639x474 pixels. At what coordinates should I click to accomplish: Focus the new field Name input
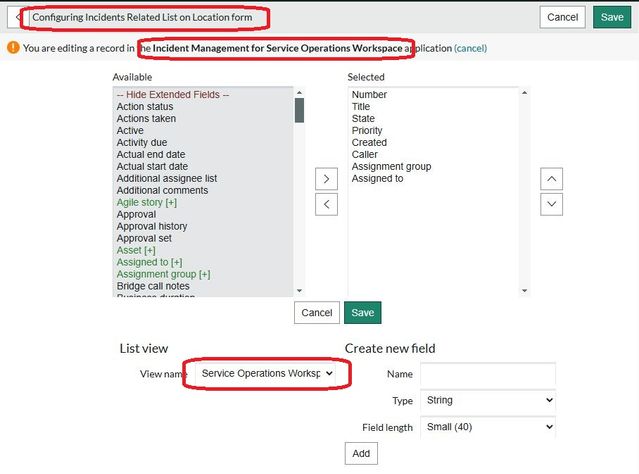(x=488, y=374)
